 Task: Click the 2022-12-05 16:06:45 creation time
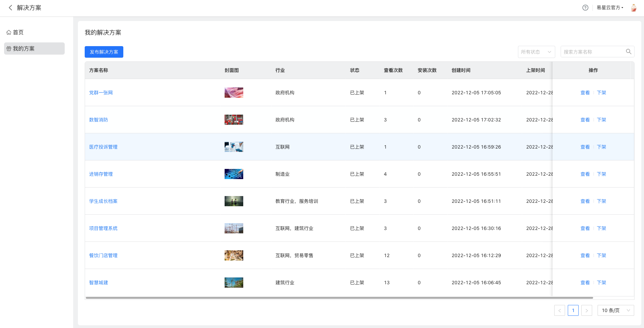tap(476, 283)
